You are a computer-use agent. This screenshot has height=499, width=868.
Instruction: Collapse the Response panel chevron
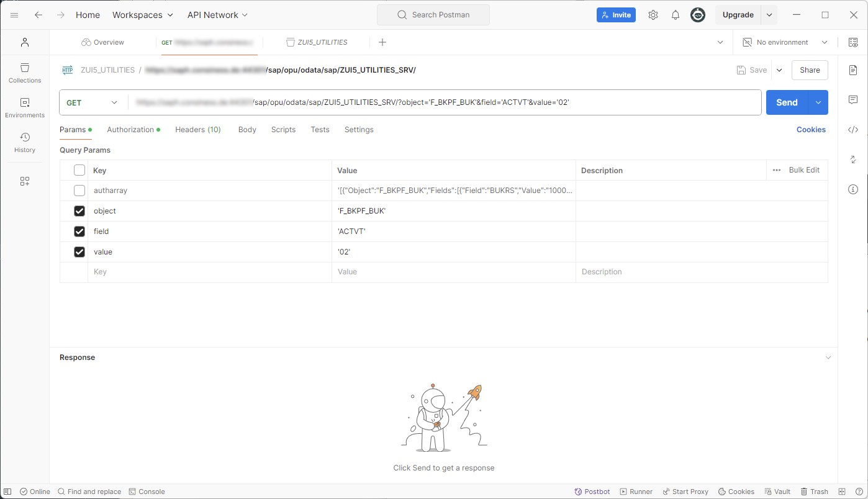click(x=828, y=357)
